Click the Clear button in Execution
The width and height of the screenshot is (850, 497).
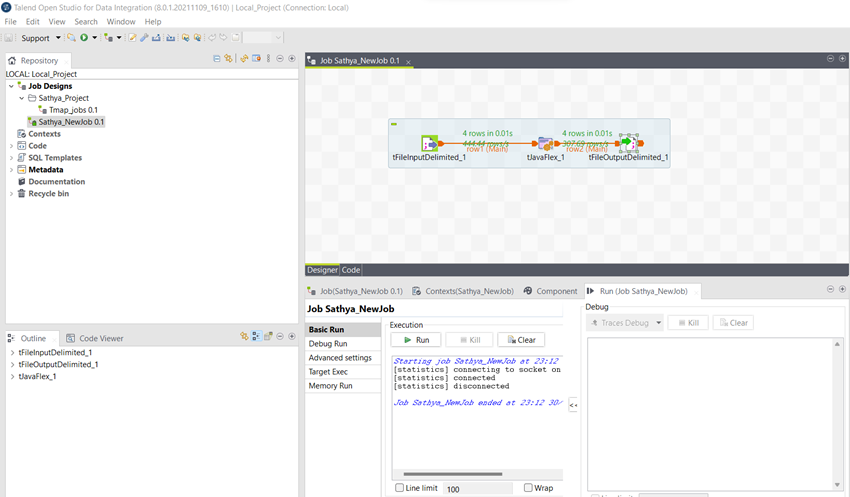point(521,340)
